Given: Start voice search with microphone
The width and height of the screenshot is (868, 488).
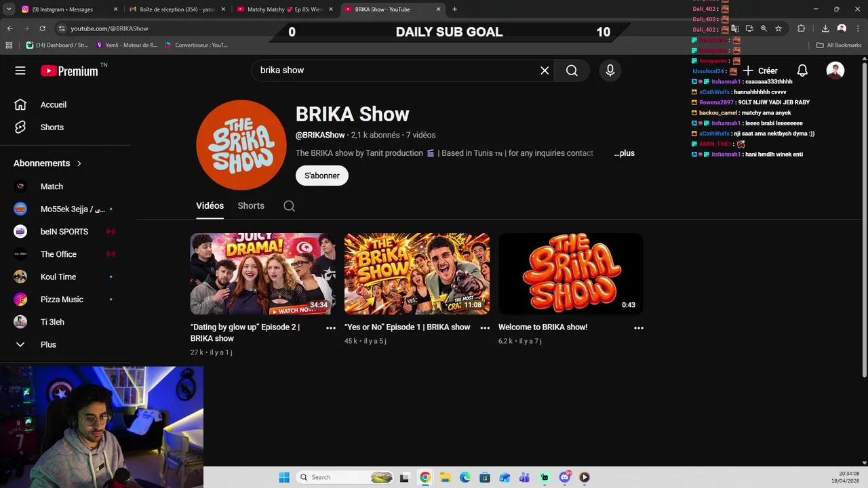Looking at the screenshot, I should point(610,70).
